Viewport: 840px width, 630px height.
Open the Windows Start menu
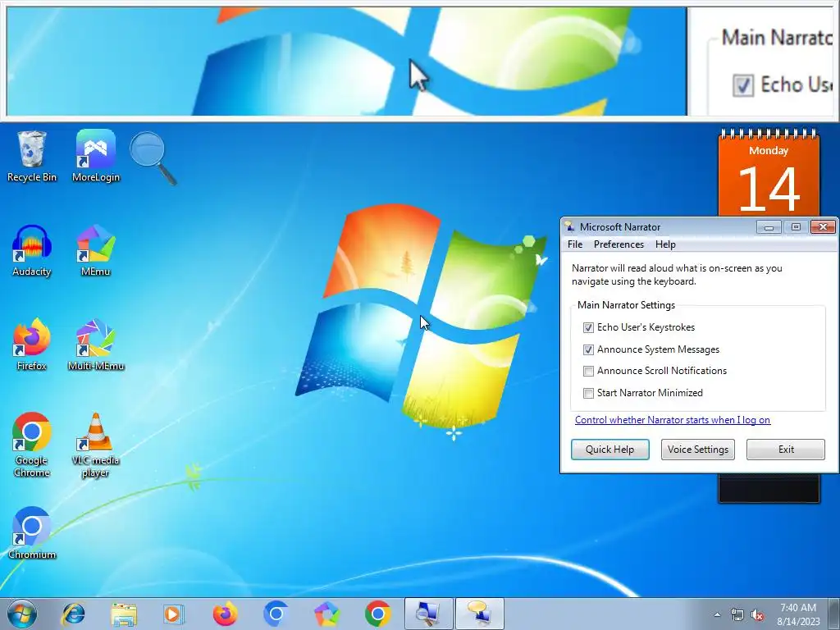[x=22, y=614]
